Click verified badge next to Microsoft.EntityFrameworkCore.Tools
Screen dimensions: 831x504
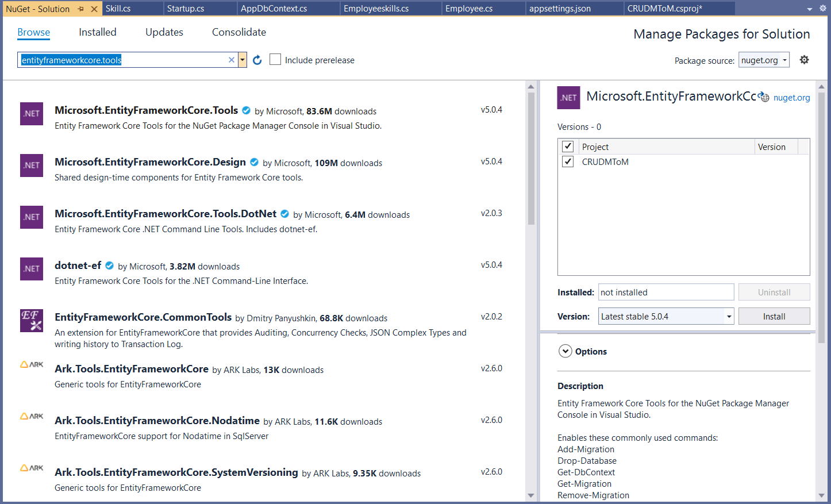click(x=246, y=110)
